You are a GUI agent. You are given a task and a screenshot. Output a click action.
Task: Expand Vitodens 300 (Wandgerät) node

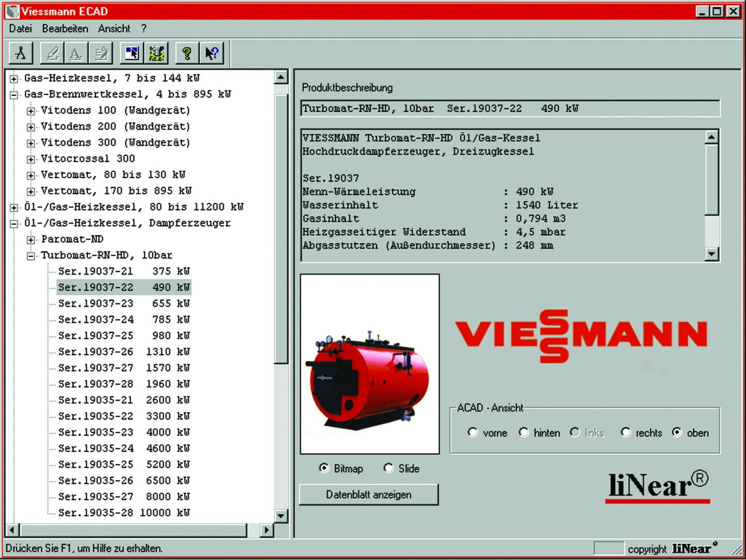click(31, 143)
